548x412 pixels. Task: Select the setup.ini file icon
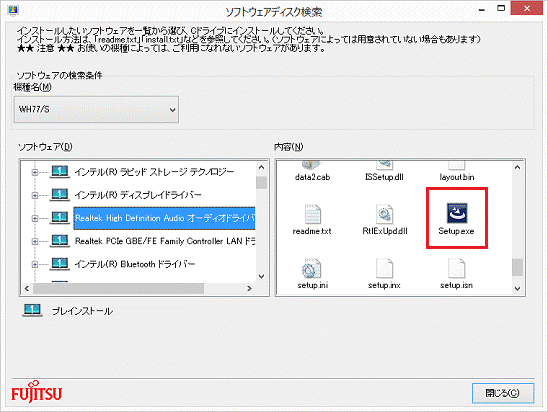312,268
